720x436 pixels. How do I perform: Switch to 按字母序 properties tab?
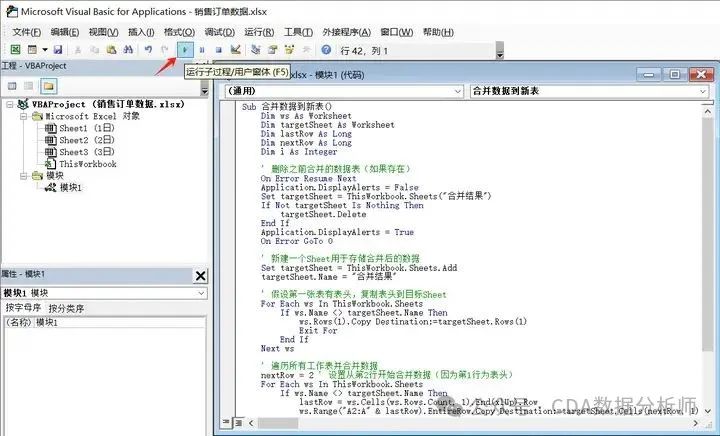coord(23,308)
